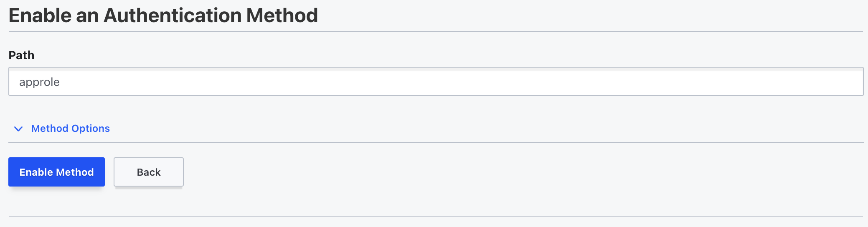Screen dimensions: 868x227
Task: Place cursor in the approle path box
Action: 436,82
